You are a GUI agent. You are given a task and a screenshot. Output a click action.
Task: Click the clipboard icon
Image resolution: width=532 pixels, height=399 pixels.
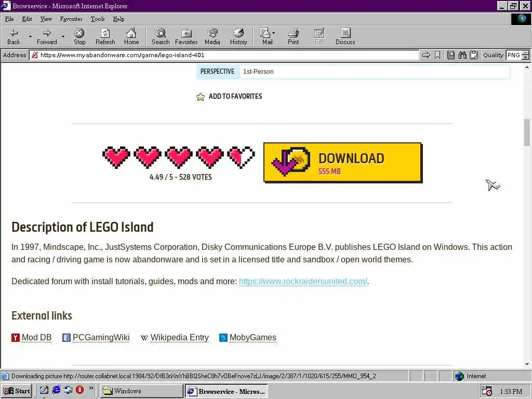click(x=474, y=55)
